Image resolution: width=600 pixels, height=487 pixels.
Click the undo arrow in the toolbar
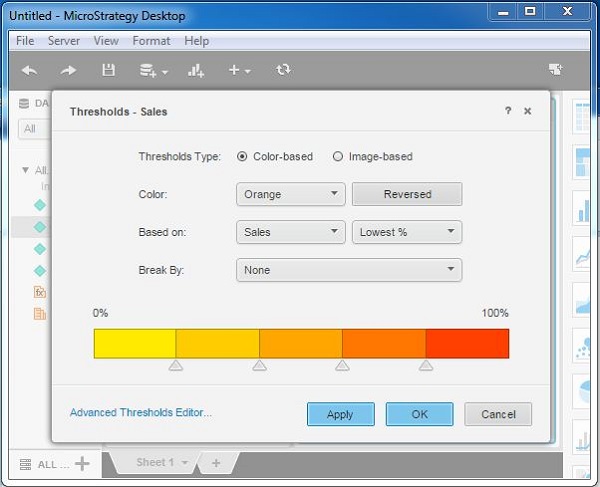click(x=29, y=70)
